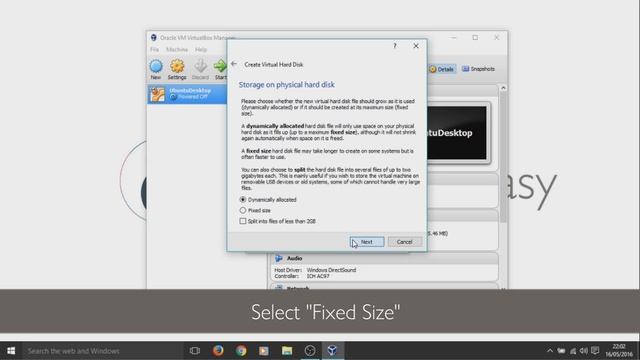Launch Chrome from the taskbar

(241, 351)
